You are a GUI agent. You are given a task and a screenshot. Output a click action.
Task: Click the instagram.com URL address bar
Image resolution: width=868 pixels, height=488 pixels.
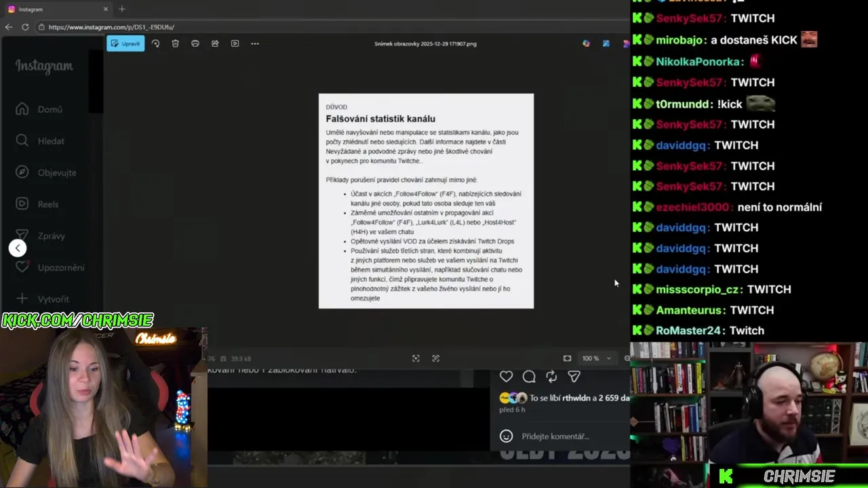tap(111, 27)
